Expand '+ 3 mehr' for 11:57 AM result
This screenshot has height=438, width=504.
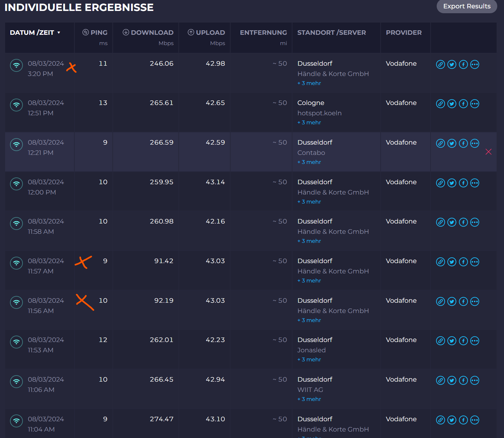(x=309, y=281)
